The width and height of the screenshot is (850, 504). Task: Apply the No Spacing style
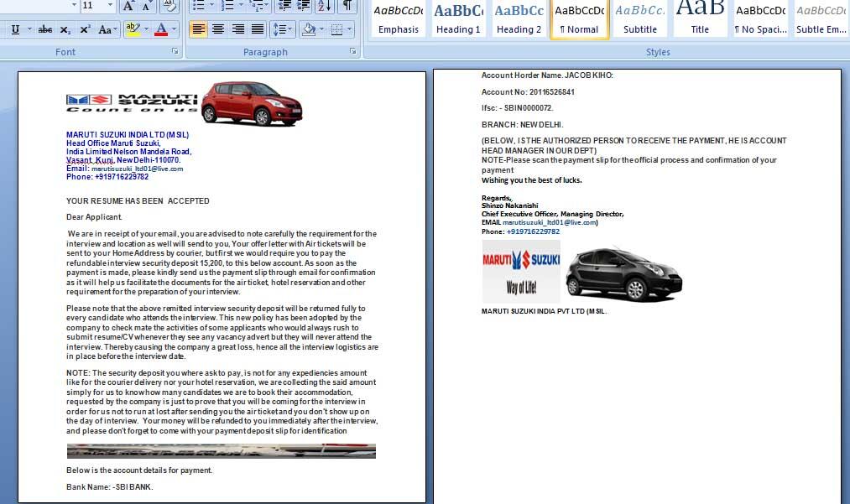tap(760, 19)
